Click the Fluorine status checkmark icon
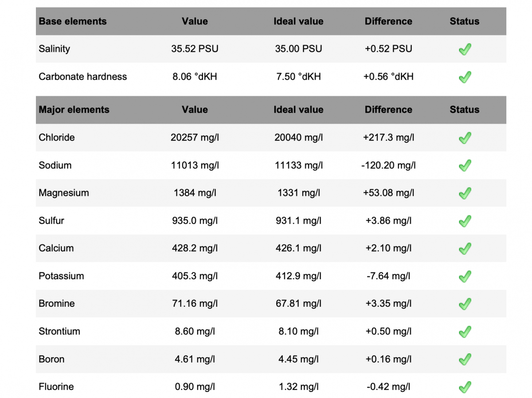This screenshot has height=398, width=532. pyautogui.click(x=465, y=387)
